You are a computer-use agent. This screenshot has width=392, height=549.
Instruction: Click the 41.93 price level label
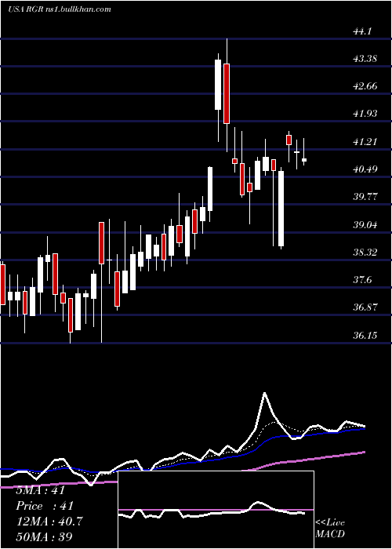(x=365, y=114)
